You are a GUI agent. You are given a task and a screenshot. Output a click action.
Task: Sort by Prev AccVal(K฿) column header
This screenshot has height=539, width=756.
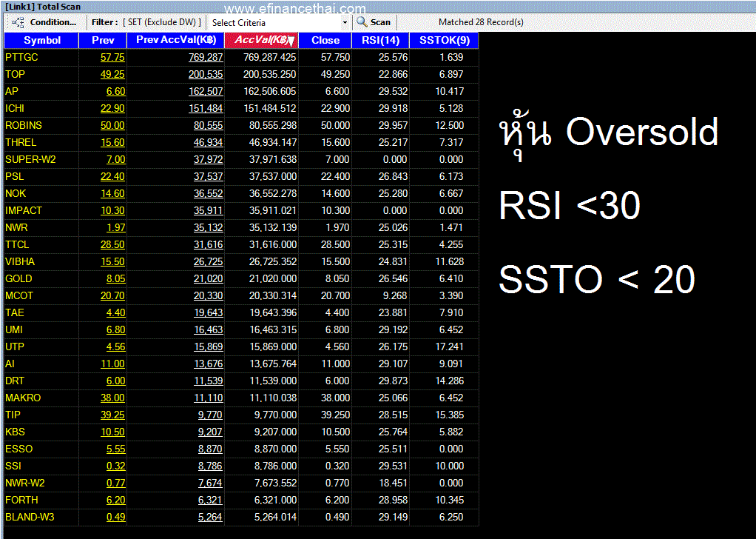point(176,40)
